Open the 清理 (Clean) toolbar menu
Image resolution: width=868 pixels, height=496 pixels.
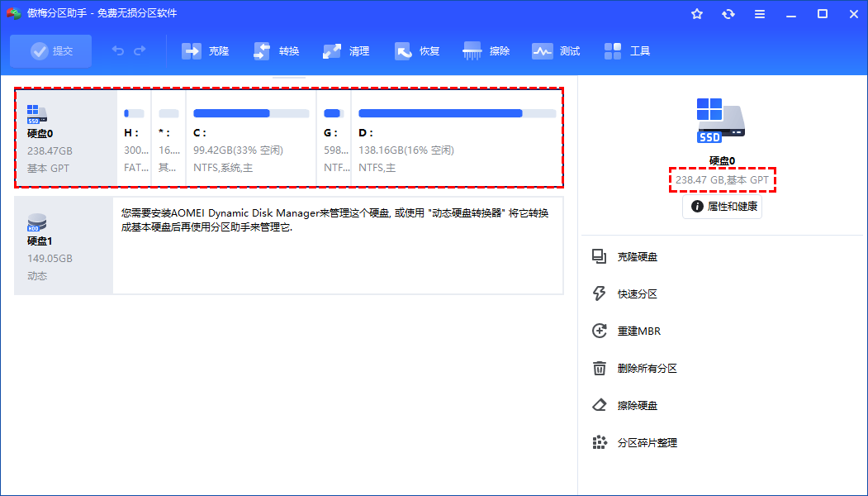tap(347, 51)
